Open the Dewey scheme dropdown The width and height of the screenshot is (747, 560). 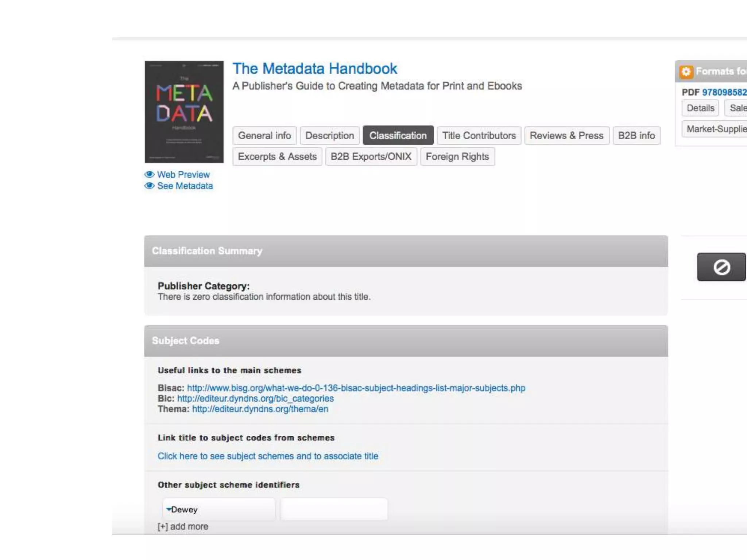[x=219, y=509]
